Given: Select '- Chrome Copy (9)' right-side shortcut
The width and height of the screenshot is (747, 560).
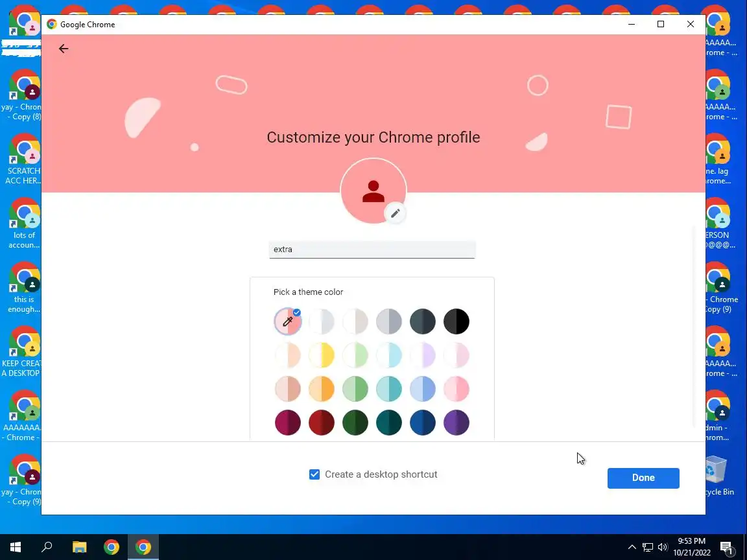Looking at the screenshot, I should [x=721, y=288].
